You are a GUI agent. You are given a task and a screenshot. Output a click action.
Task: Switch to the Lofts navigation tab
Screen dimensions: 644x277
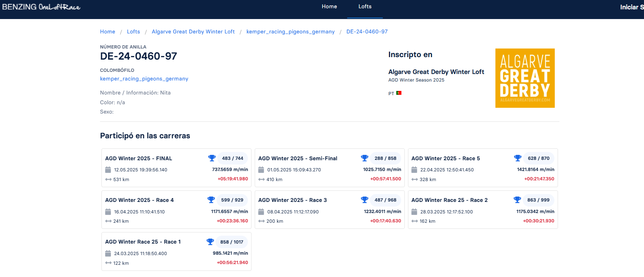pyautogui.click(x=365, y=6)
